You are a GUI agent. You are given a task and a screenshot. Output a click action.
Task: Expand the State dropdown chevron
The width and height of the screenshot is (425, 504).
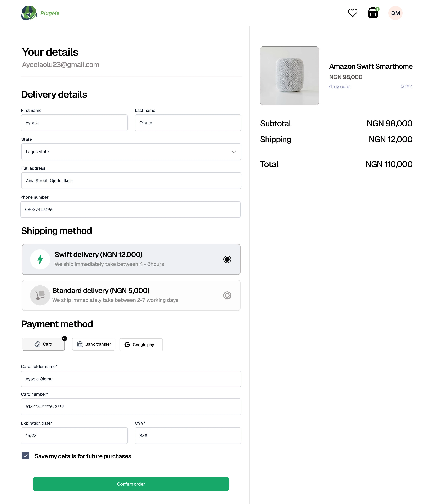[x=233, y=152]
